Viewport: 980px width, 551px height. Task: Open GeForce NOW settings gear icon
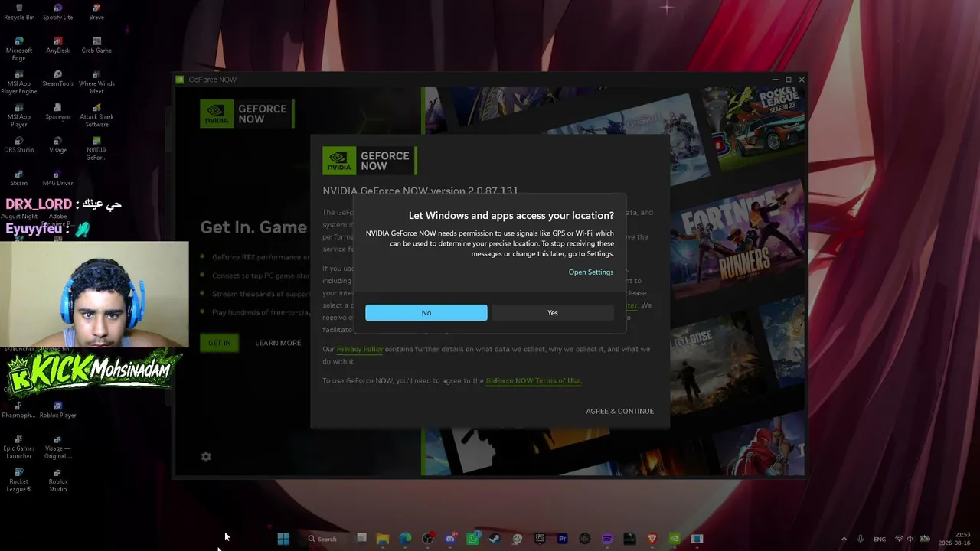pos(206,457)
